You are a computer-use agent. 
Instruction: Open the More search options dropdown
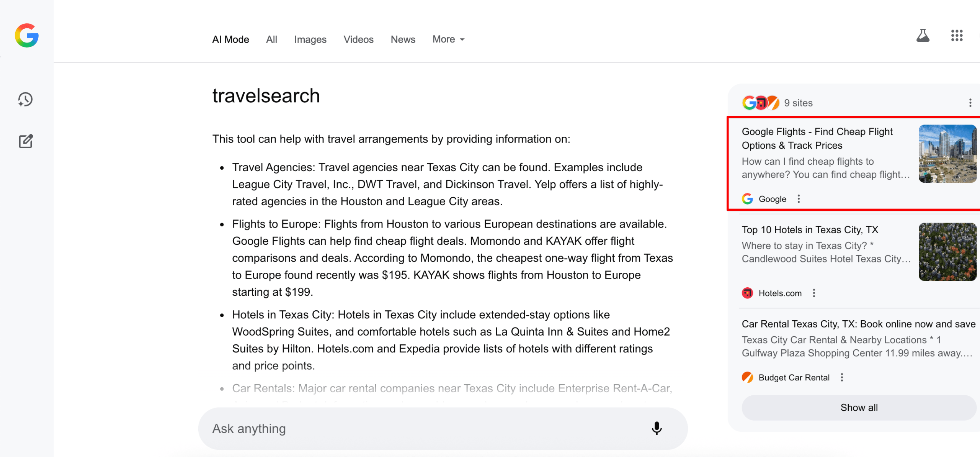point(448,39)
